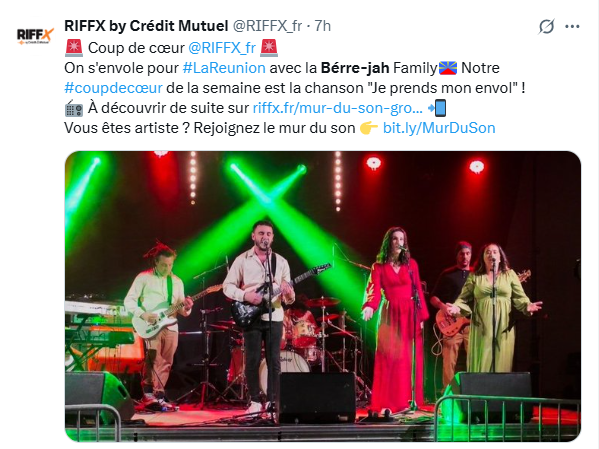599x449 pixels.
Task: Open the RIFFX profile avatar logo
Action: 35,36
